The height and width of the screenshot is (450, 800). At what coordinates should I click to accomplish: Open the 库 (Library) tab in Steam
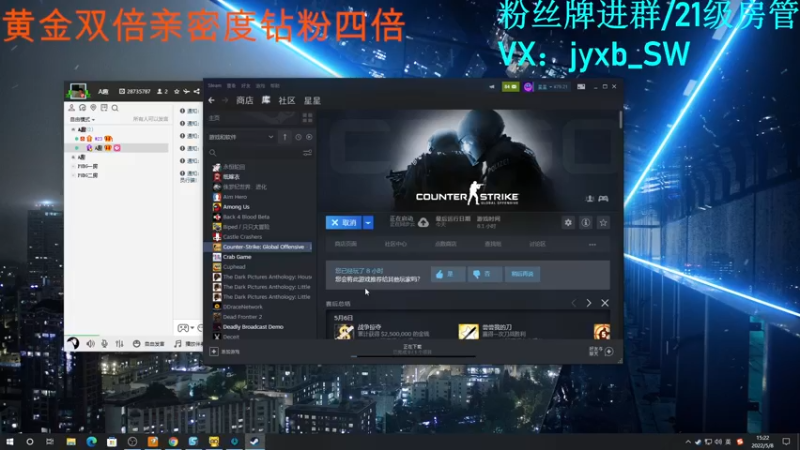[x=266, y=100]
